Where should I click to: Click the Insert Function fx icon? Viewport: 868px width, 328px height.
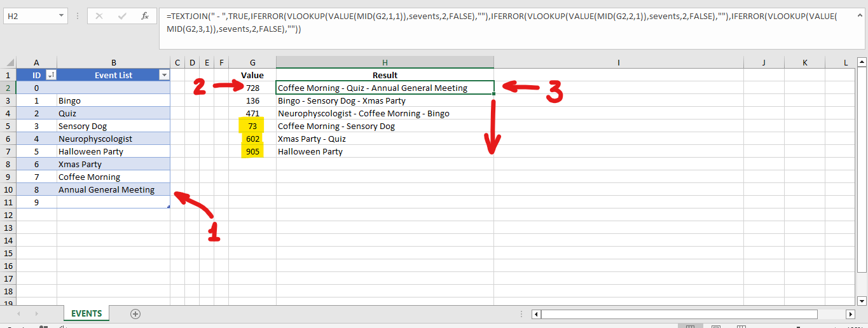coord(145,16)
